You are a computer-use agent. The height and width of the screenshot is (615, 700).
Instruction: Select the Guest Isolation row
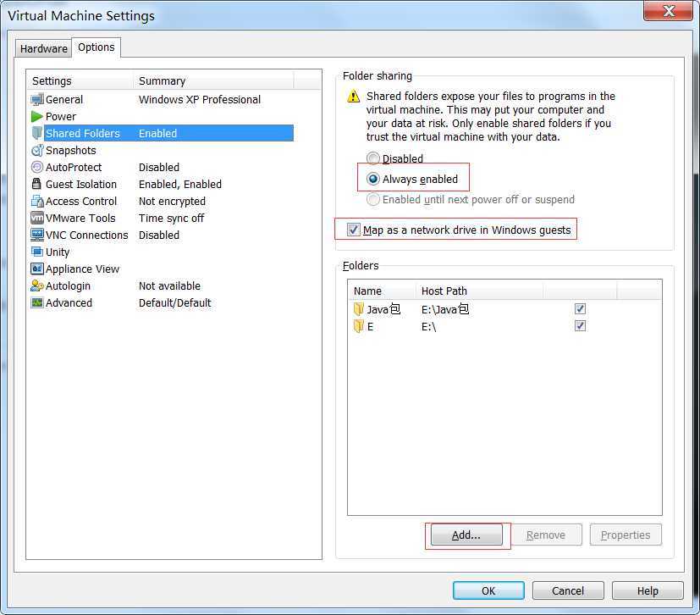tap(162, 184)
